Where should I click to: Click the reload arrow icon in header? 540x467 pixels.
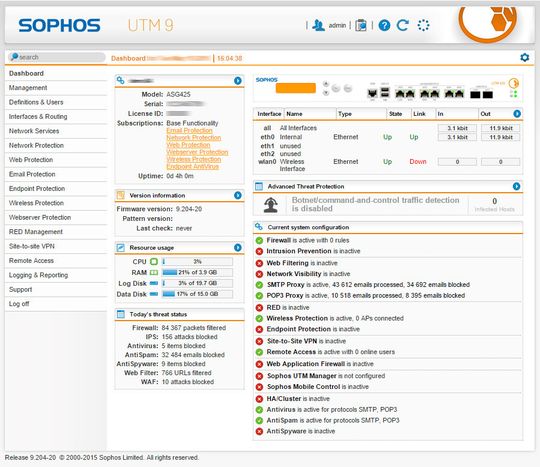[403, 25]
